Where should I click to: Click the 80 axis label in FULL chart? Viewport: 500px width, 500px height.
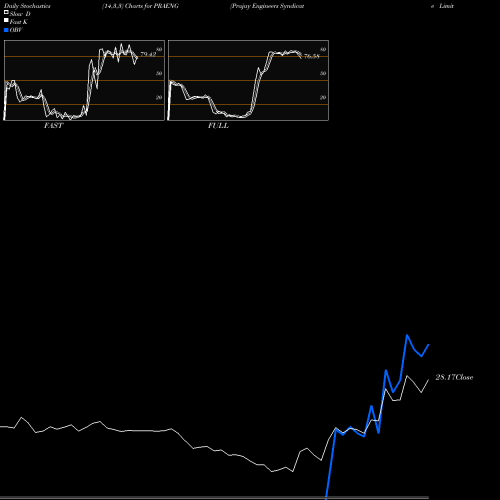pyautogui.click(x=323, y=50)
